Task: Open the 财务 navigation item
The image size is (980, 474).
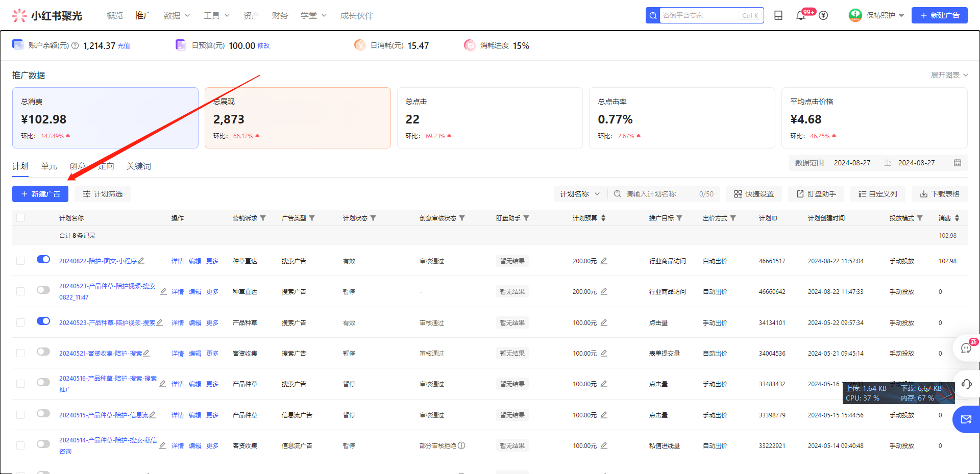Action: point(280,16)
